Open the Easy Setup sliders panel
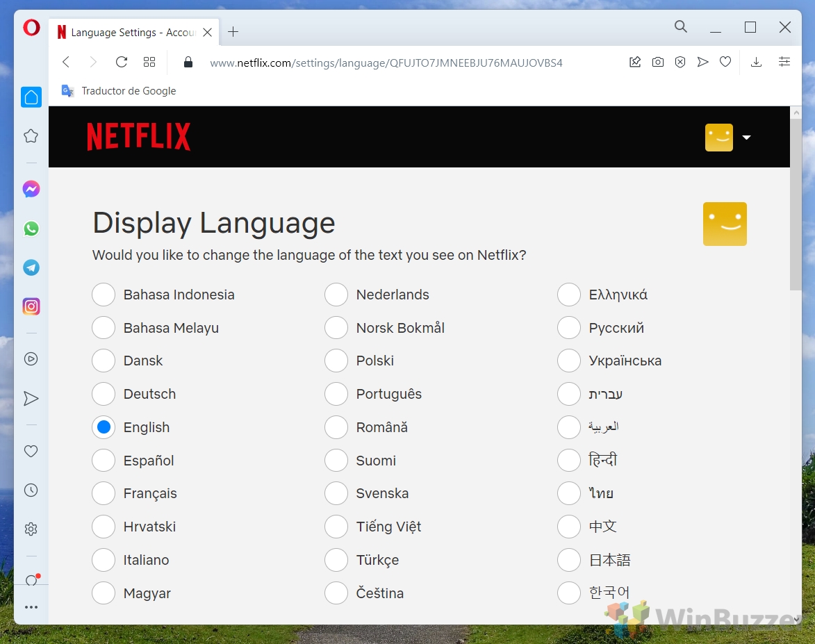The image size is (815, 644). [784, 62]
